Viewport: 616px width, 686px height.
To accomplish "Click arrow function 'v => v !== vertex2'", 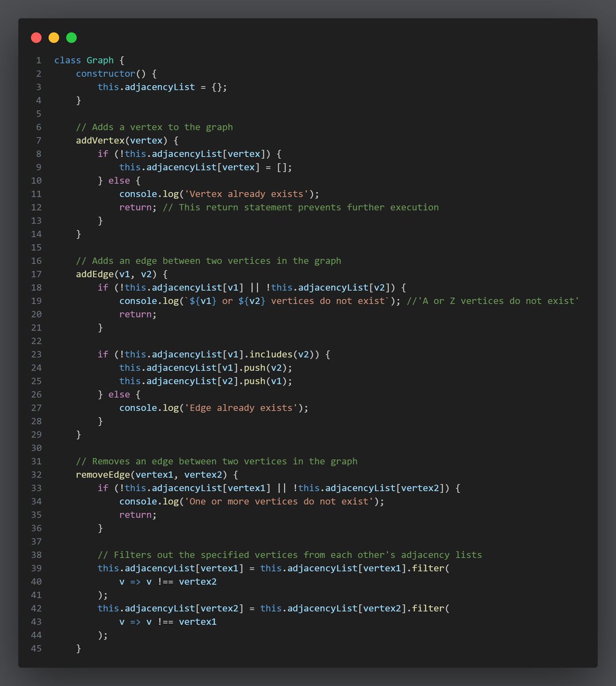I will point(168,581).
